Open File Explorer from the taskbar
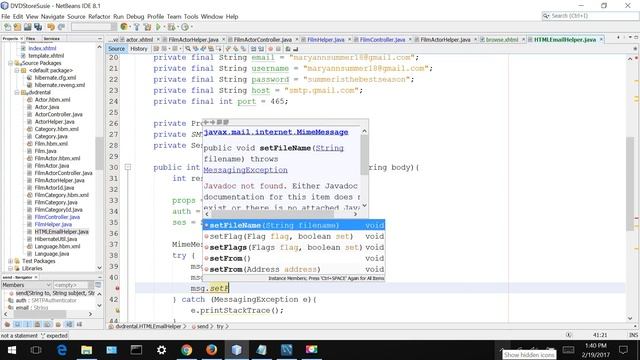 (87, 350)
